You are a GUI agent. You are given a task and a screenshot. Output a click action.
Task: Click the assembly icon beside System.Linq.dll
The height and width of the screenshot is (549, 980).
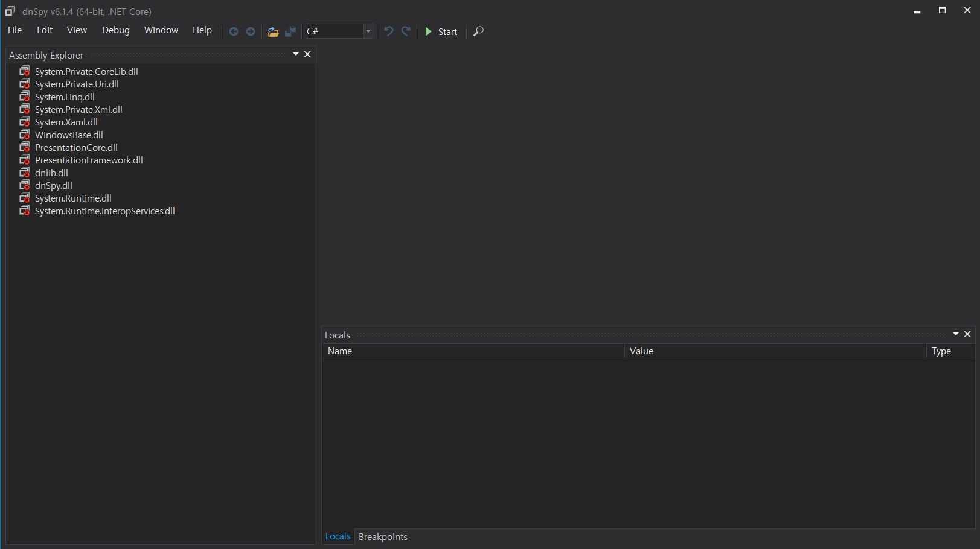pyautogui.click(x=25, y=97)
